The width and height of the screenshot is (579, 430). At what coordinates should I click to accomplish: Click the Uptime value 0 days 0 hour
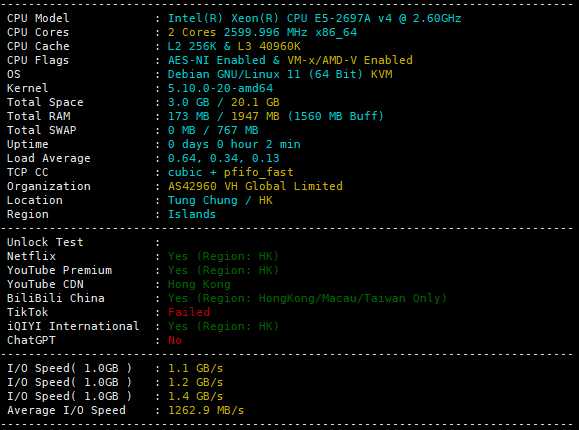coord(234,144)
